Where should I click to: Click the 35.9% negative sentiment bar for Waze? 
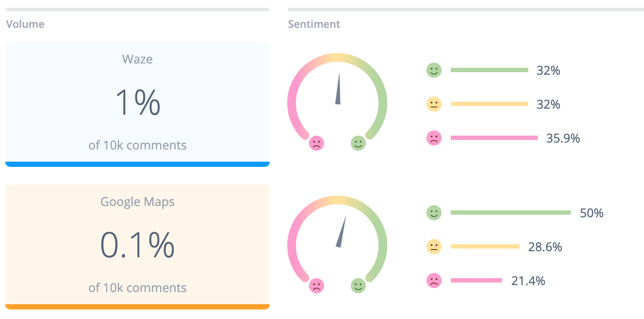click(x=495, y=137)
